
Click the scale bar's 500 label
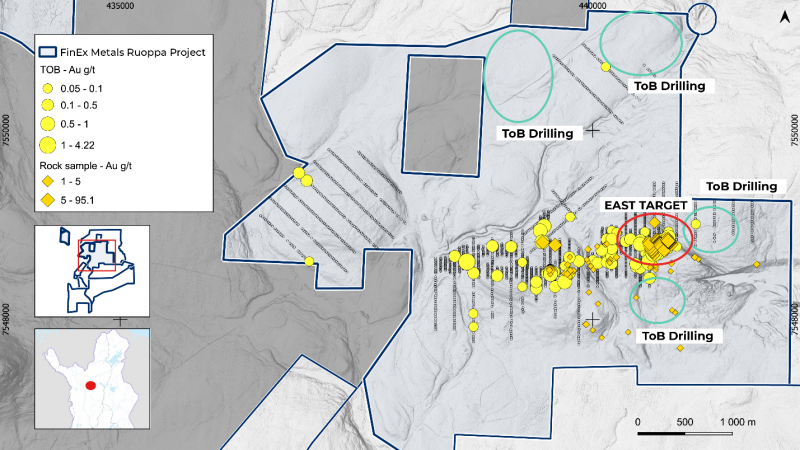point(687,421)
